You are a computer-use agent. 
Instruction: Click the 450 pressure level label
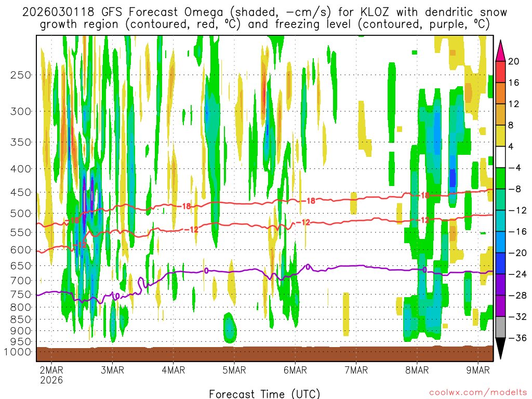[x=21, y=192]
